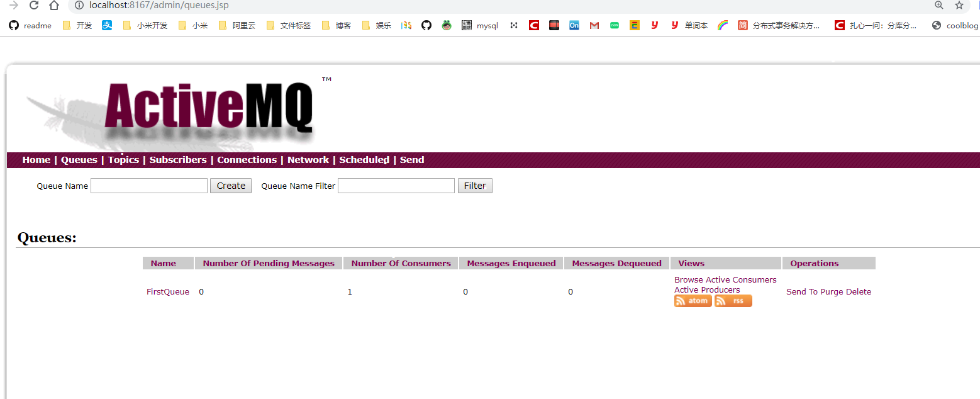This screenshot has height=399, width=980.
Task: Open the 扎心一问 bookmark
Action: point(876,25)
